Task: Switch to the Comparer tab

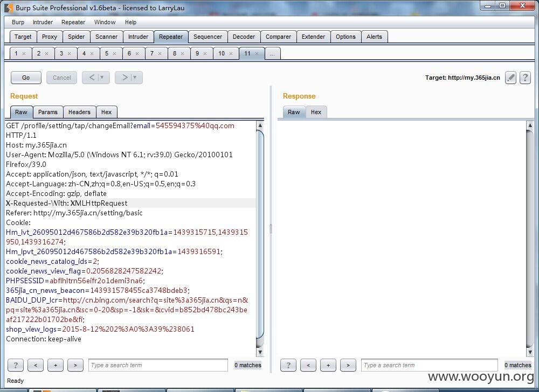Action: point(278,37)
